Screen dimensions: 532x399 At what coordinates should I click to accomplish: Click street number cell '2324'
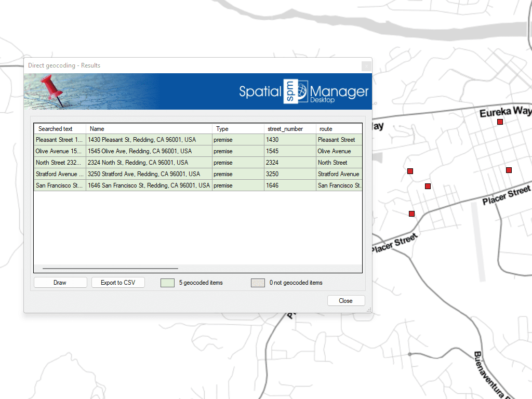pos(290,163)
